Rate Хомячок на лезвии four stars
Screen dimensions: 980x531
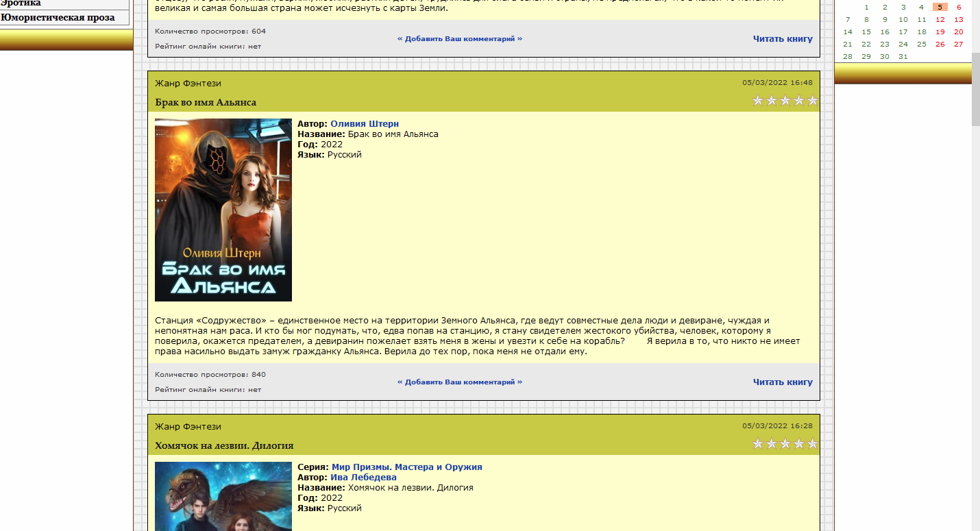click(799, 444)
